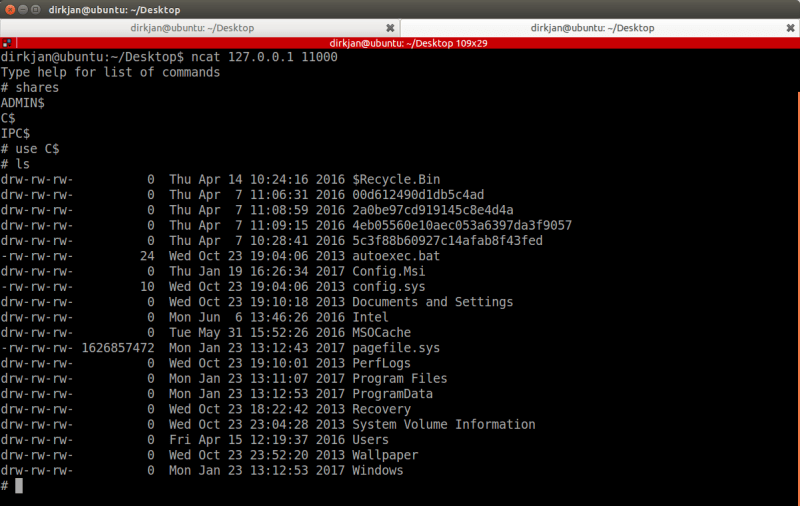This screenshot has height=506, width=800.
Task: Click the Users directory name
Action: coord(370,440)
